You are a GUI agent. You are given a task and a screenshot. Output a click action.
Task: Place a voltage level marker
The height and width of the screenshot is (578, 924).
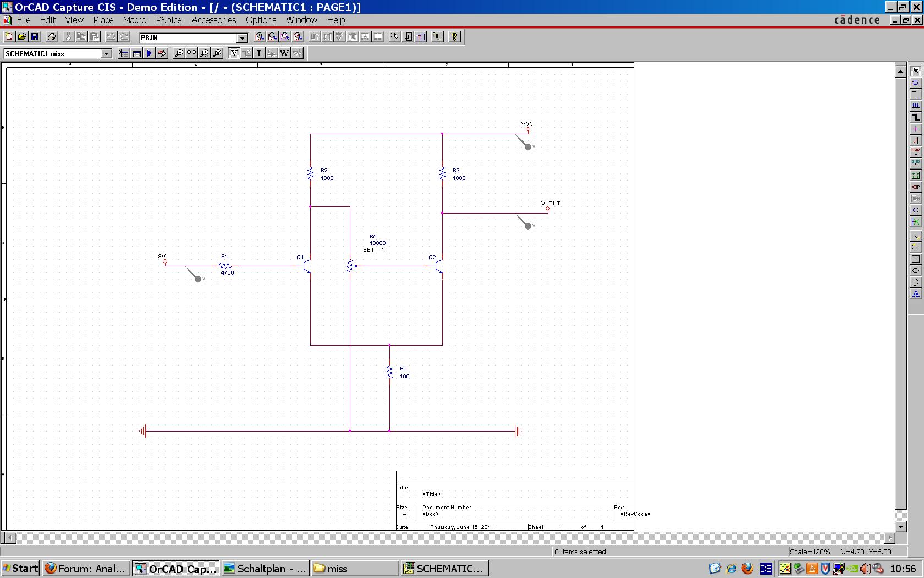click(179, 53)
